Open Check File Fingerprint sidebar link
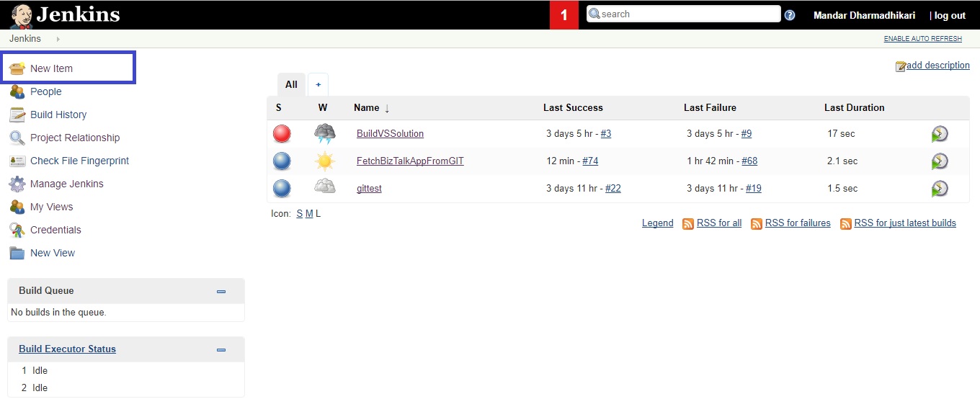 click(79, 161)
